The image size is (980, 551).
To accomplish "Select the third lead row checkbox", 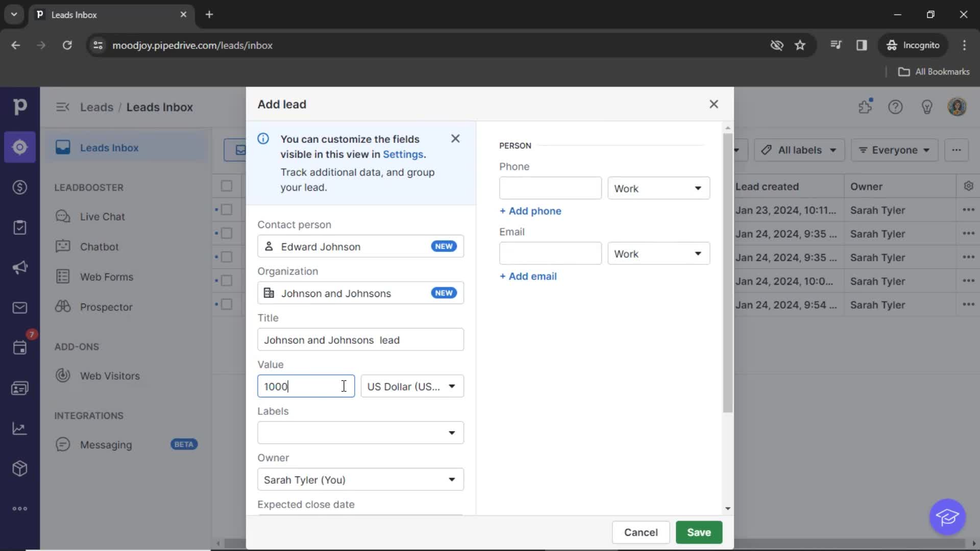I will click(227, 257).
